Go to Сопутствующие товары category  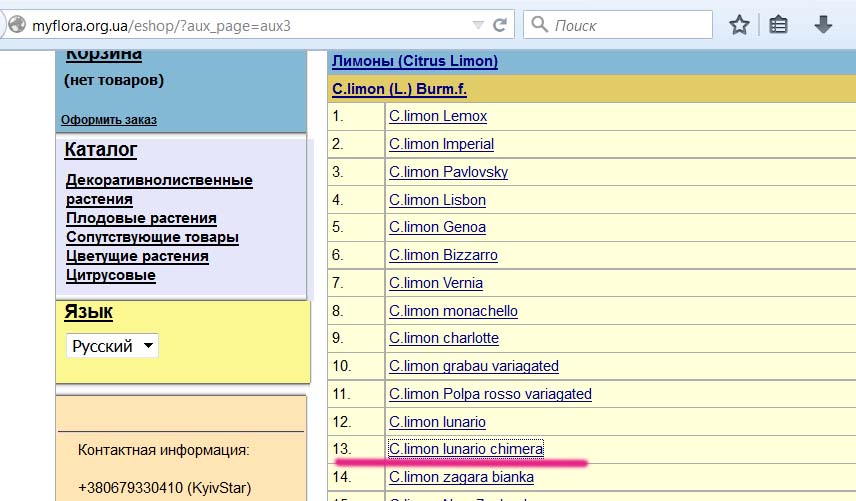click(152, 237)
